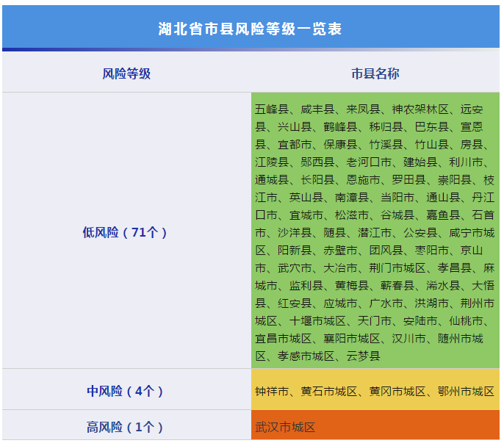
Task: Click 鄂州市城区 in the medium-risk cell
Action: [x=466, y=392]
